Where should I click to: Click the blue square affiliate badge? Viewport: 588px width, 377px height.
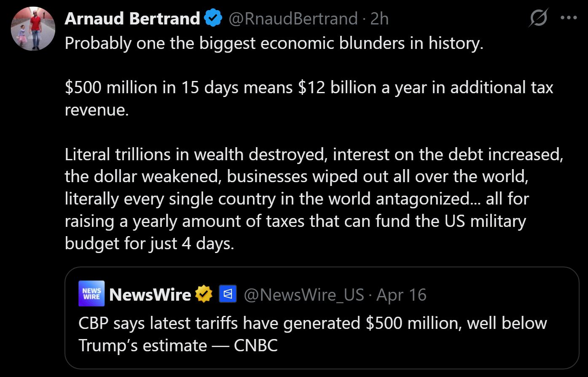(x=228, y=294)
